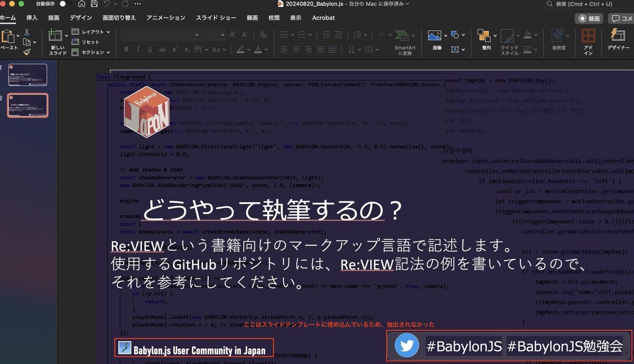Click the slide title どうやって執筆するの？
Viewport: 634px width, 364px height.
[x=272, y=211]
